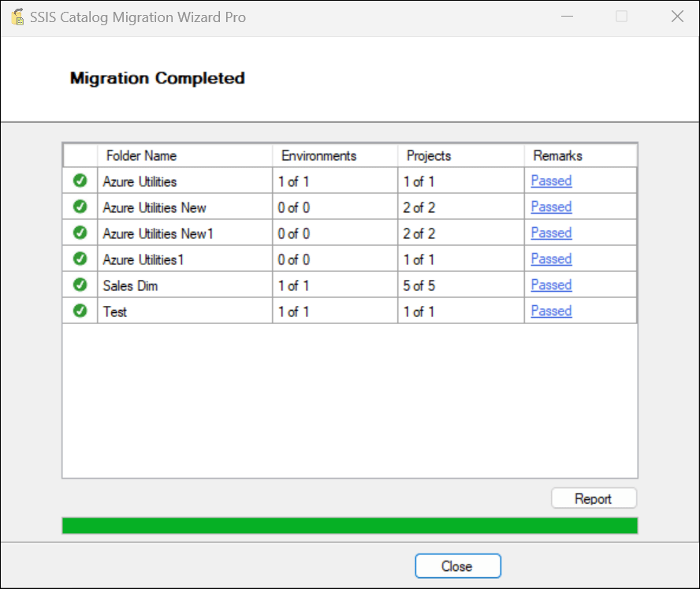Click the success icon next to Azure Utilities New1
This screenshot has width=700, height=589.
pyautogui.click(x=80, y=232)
